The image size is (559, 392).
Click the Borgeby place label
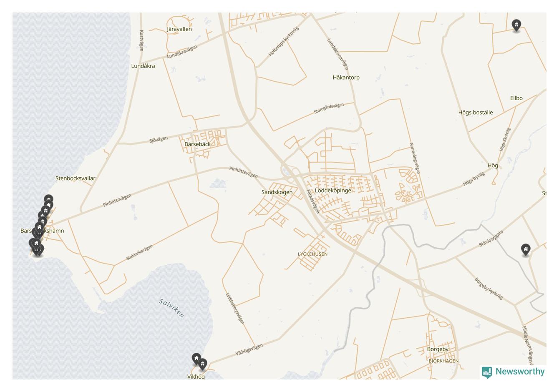click(438, 349)
